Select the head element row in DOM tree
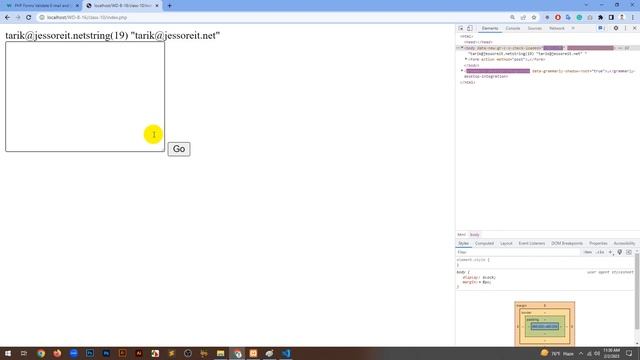The image size is (640, 360). coord(478,42)
